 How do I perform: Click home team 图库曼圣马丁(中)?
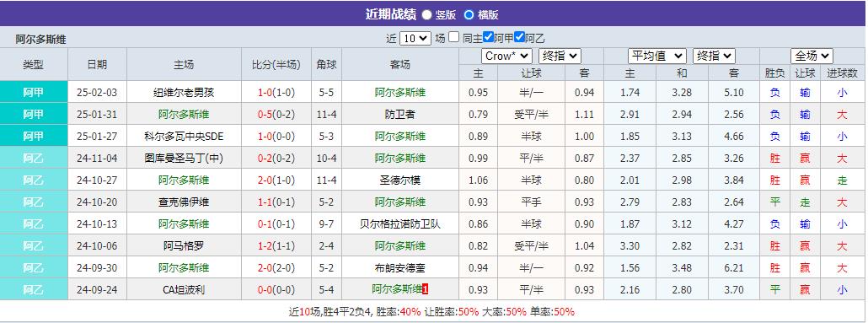click(184, 159)
